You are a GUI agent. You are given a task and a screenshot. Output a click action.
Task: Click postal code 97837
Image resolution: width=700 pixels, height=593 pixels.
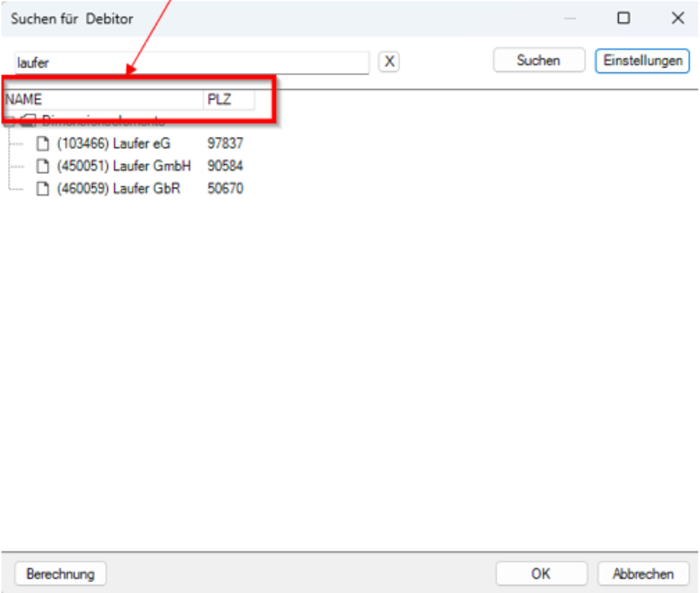click(x=225, y=143)
